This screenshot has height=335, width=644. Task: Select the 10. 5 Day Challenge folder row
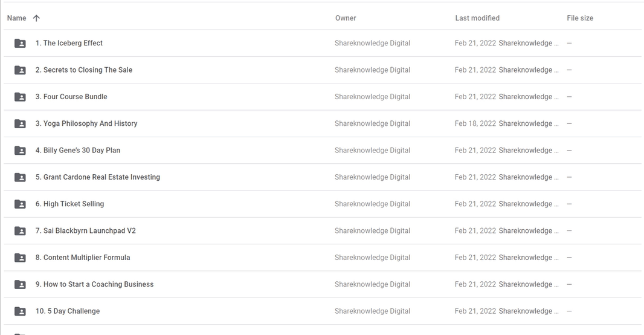click(323, 311)
